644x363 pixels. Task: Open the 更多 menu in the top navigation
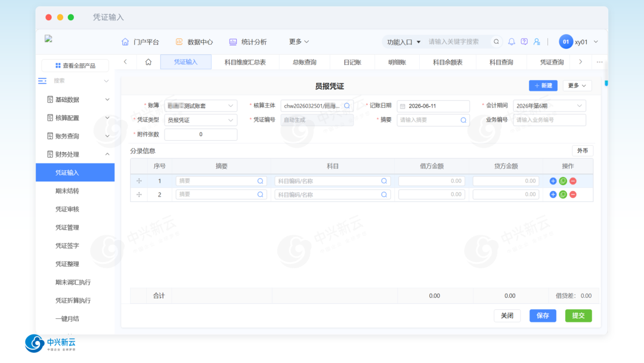[x=299, y=42]
